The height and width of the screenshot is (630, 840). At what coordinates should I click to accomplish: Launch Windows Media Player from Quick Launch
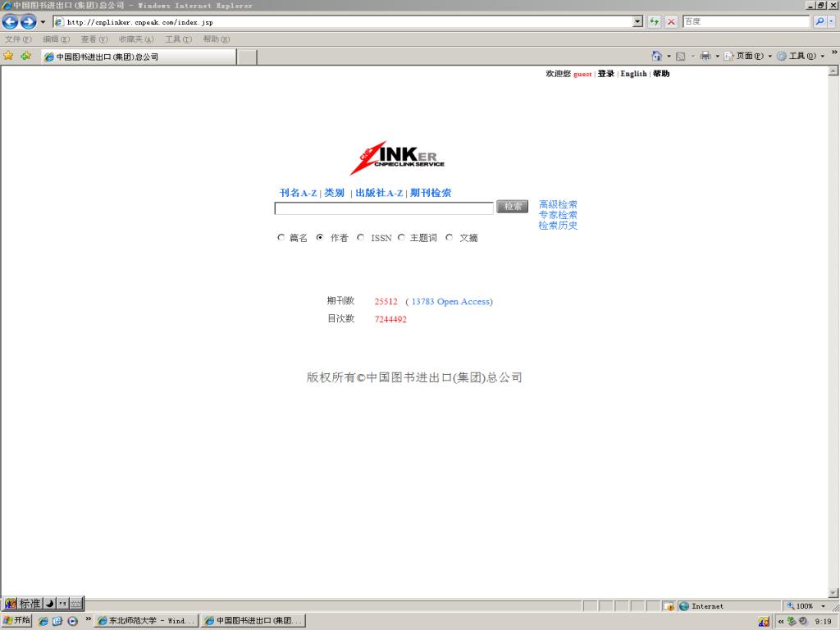pos(72,621)
